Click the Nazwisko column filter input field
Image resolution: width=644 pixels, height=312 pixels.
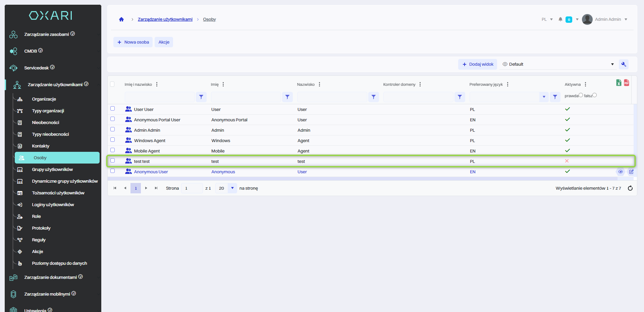[x=332, y=97]
